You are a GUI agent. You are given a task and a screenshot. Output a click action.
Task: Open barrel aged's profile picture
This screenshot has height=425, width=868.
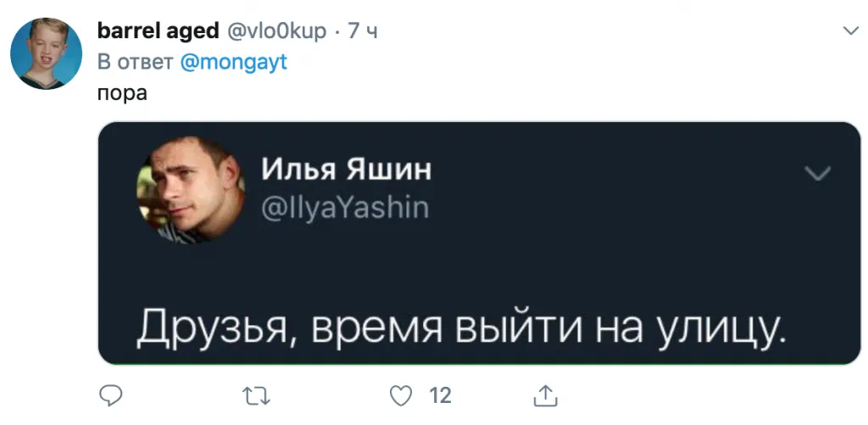pyautogui.click(x=46, y=53)
